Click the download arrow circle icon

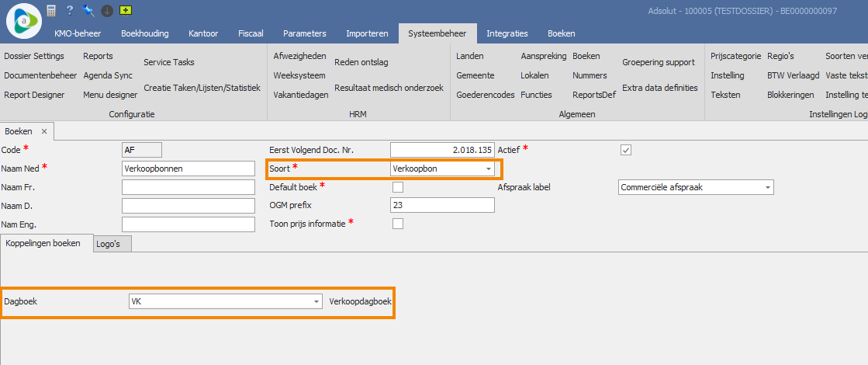107,11
